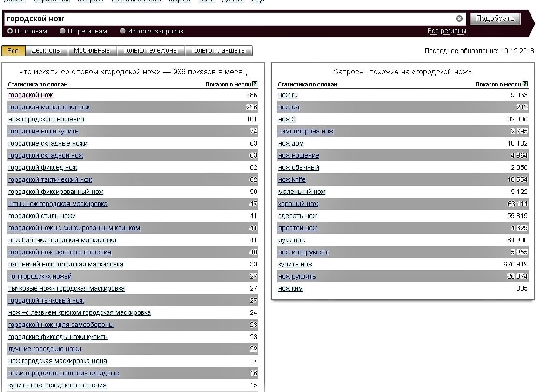The width and height of the screenshot is (551, 392).
Task: Open the 'купить нож' similar query
Action: (x=295, y=265)
